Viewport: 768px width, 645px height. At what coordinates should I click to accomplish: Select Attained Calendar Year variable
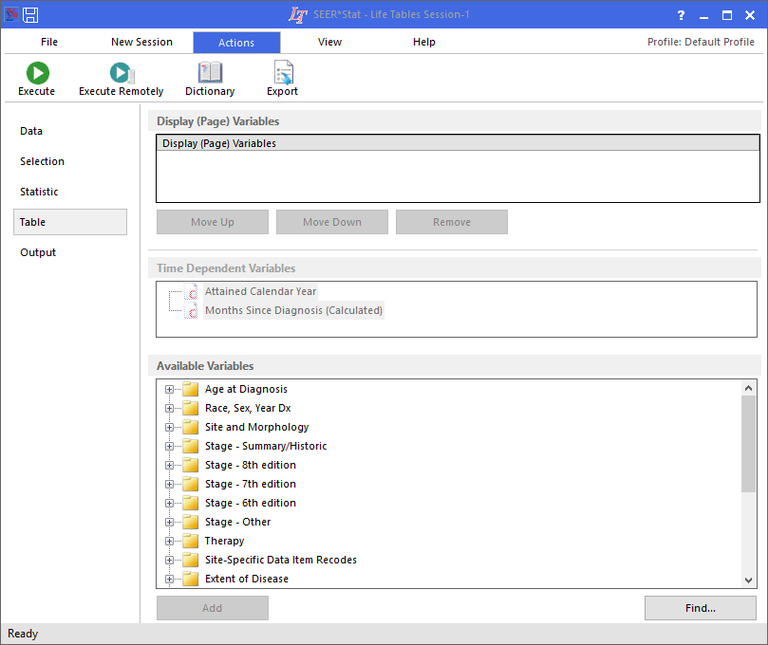coord(260,292)
